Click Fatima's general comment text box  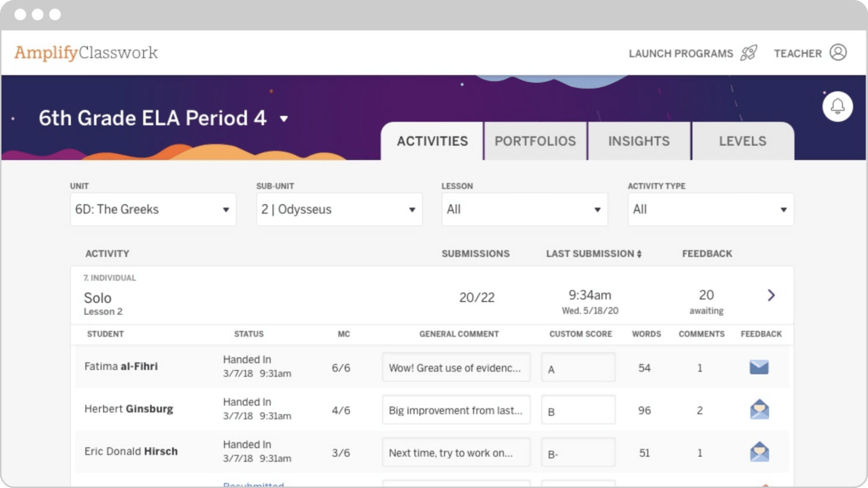tap(456, 367)
